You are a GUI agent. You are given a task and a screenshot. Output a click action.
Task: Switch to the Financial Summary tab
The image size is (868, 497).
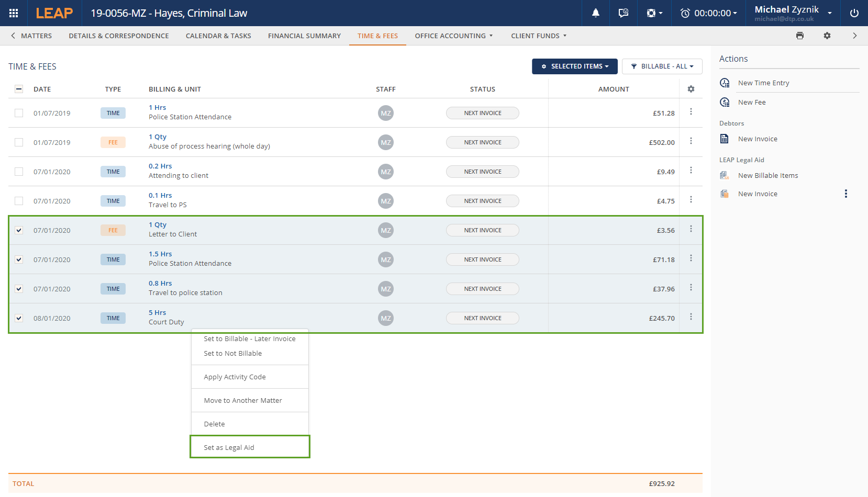pyautogui.click(x=304, y=36)
